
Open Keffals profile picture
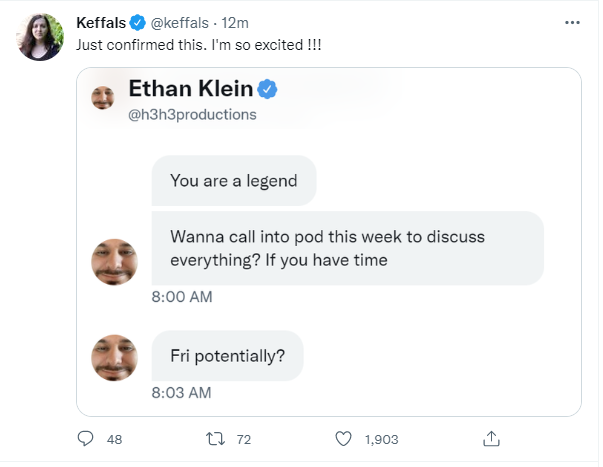40,37
